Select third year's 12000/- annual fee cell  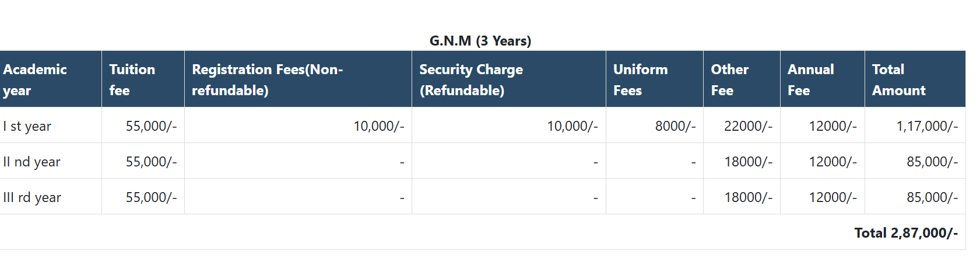click(x=833, y=197)
